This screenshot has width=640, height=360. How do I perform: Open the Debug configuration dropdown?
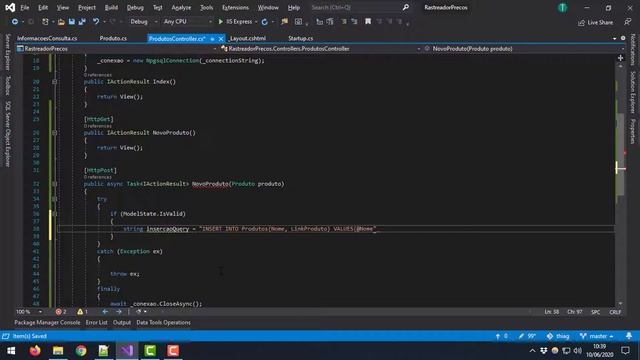143,22
